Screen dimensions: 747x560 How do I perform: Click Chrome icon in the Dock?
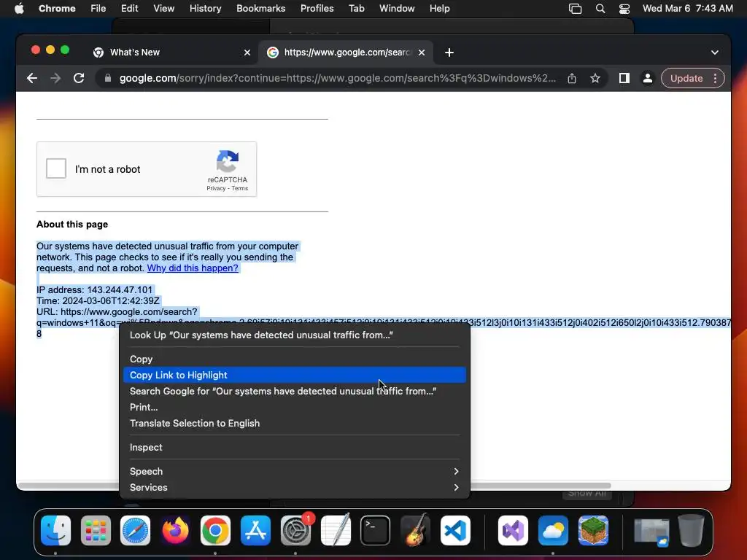click(215, 530)
